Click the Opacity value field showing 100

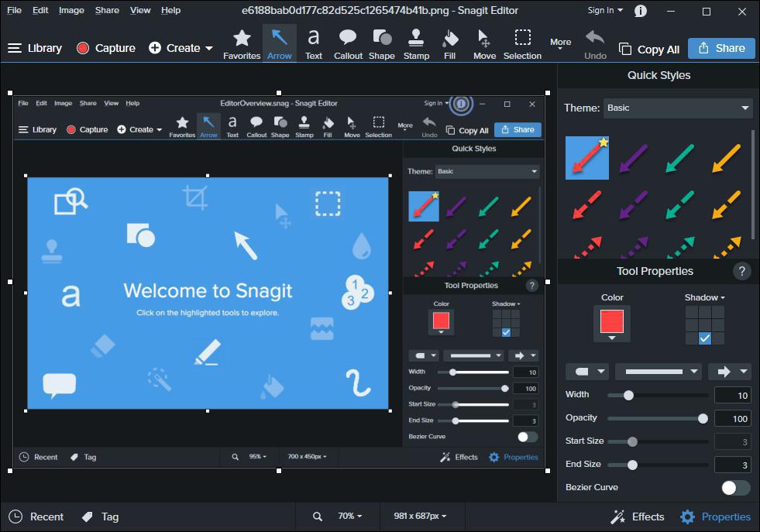click(732, 419)
